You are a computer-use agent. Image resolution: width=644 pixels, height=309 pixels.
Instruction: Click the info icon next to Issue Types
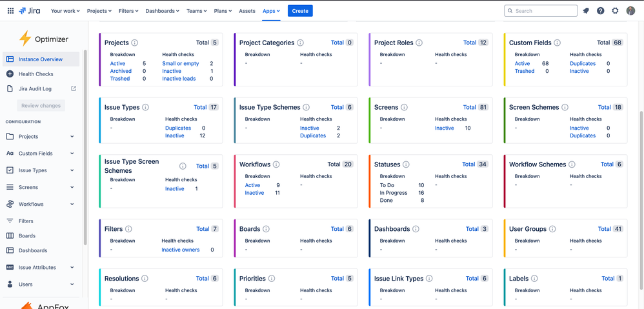click(145, 107)
